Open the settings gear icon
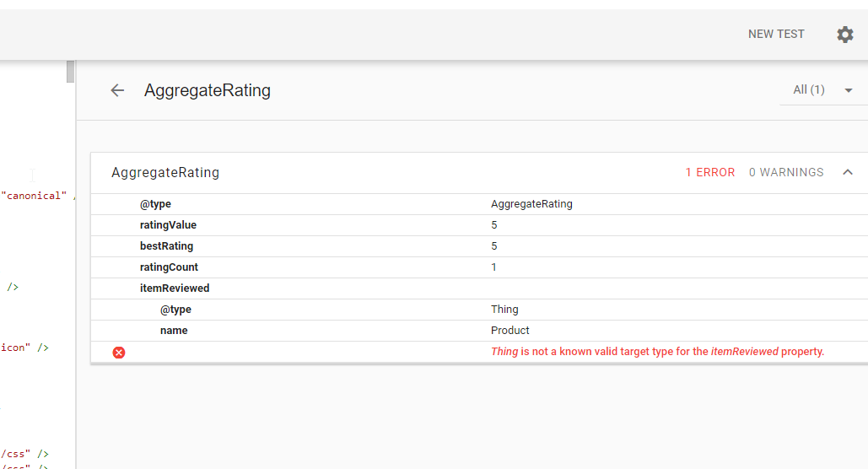868x469 pixels. pyautogui.click(x=844, y=35)
